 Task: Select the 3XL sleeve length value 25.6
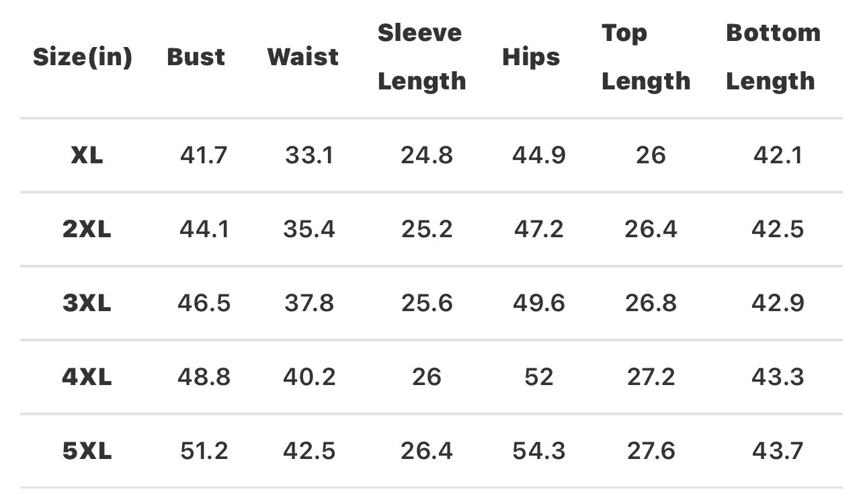427,304
